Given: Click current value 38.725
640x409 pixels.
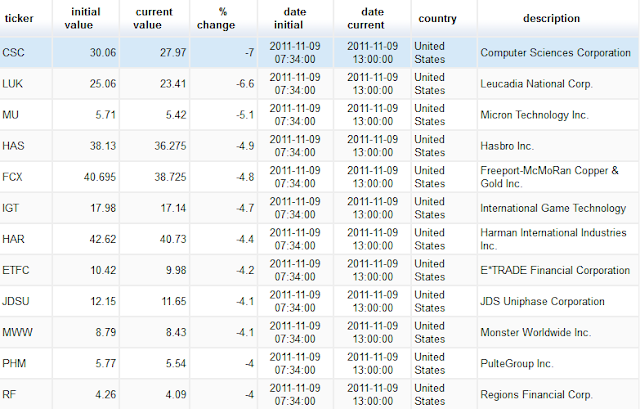Looking at the screenshot, I should 170,177.
